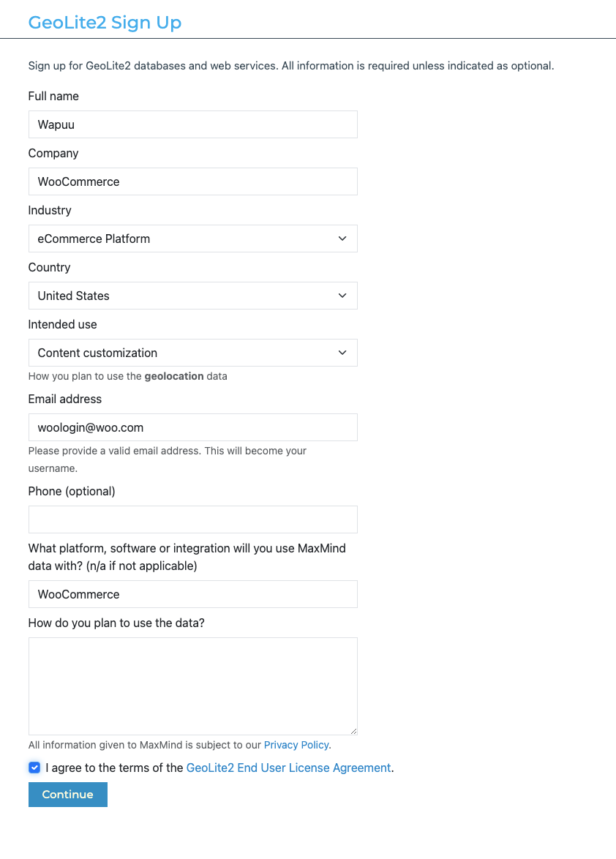Click the Company field containing WooCommerce

click(192, 181)
